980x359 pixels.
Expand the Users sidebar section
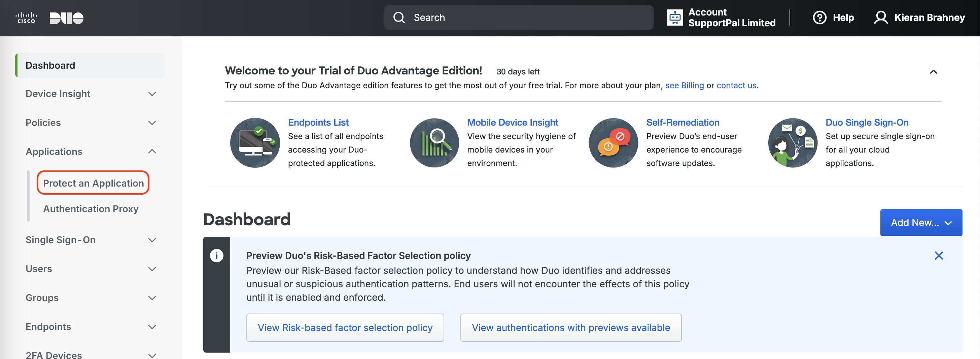(152, 269)
